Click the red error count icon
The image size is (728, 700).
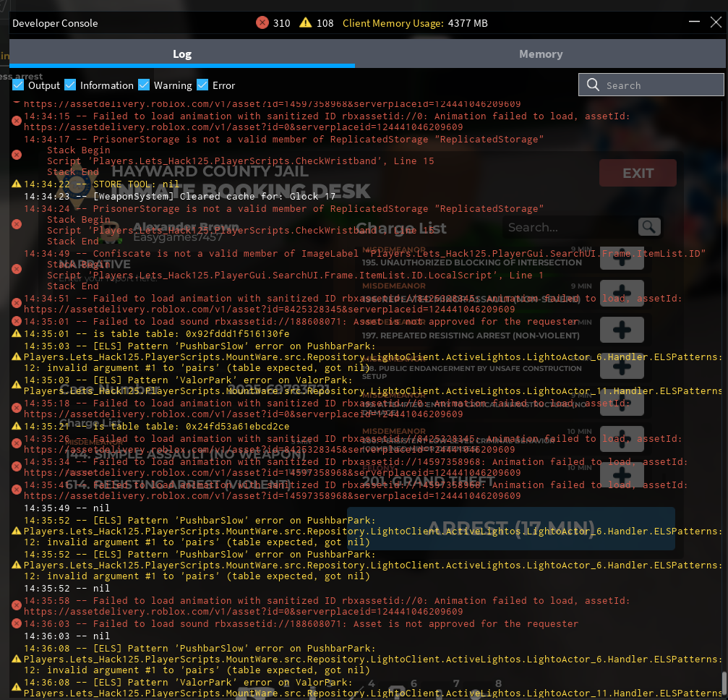click(x=262, y=23)
